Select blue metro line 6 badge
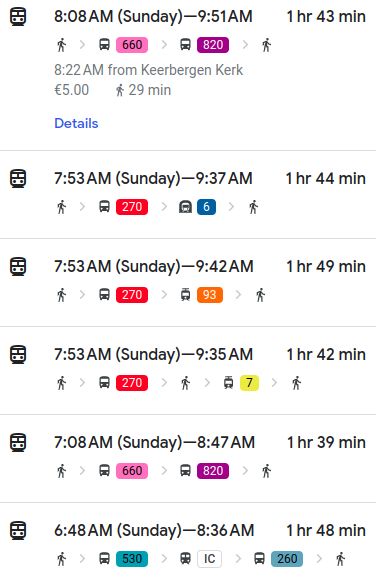 [206, 207]
